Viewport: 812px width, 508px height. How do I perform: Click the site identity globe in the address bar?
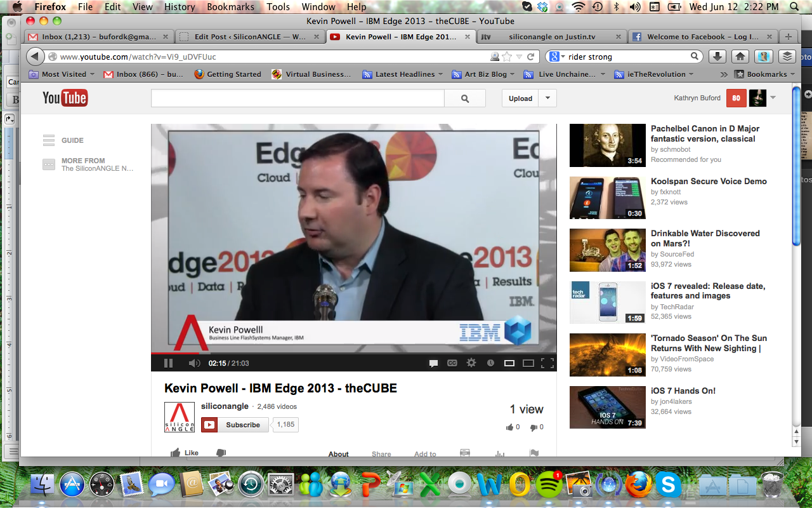(x=53, y=57)
